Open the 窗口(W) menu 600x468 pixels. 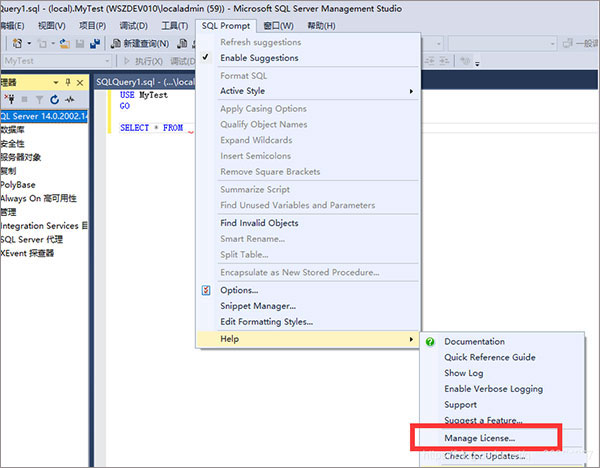(279, 26)
